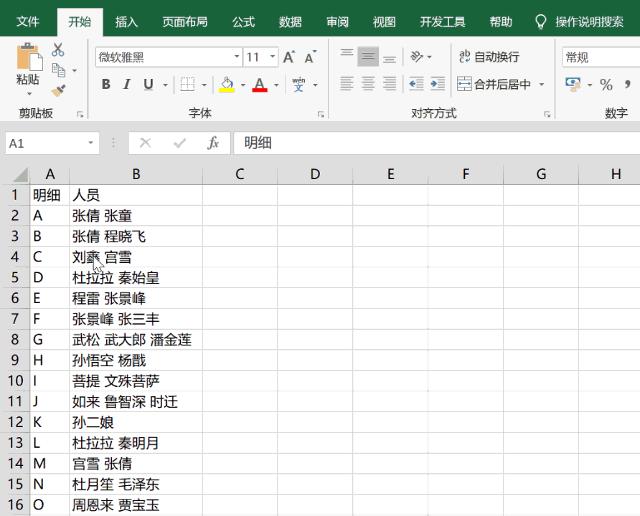Switch to the 插入 (Insert) tab
The height and width of the screenshot is (516, 640).
(127, 21)
